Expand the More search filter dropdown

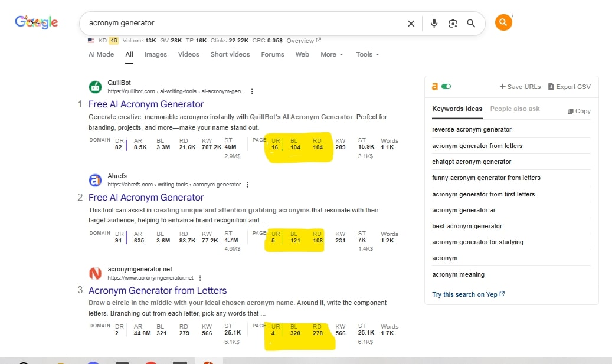[332, 54]
